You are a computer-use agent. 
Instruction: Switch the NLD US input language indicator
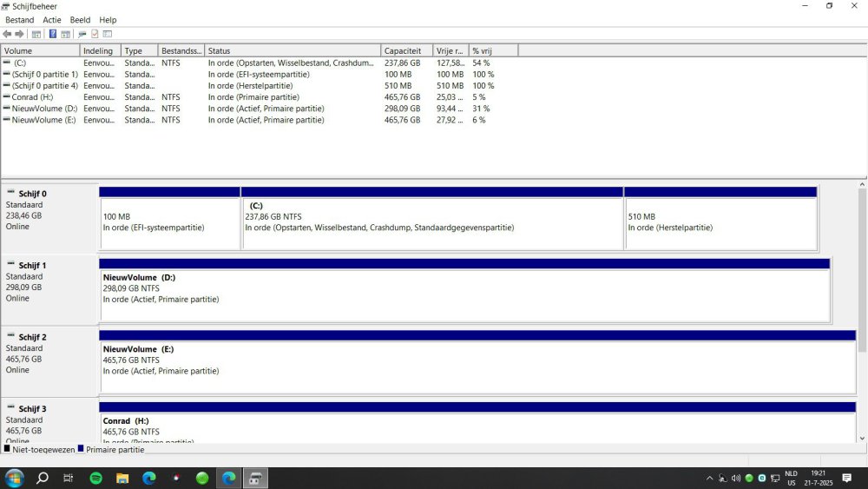[791, 478]
